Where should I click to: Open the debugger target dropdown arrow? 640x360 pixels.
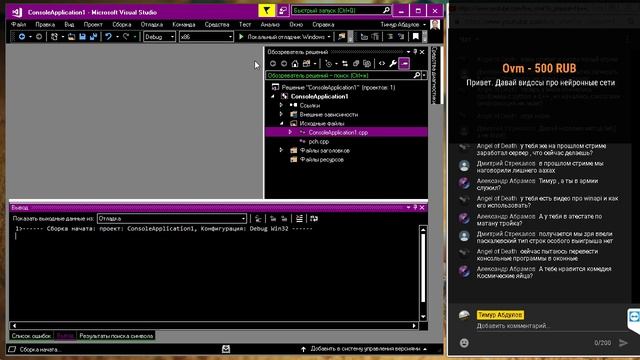pos(329,37)
